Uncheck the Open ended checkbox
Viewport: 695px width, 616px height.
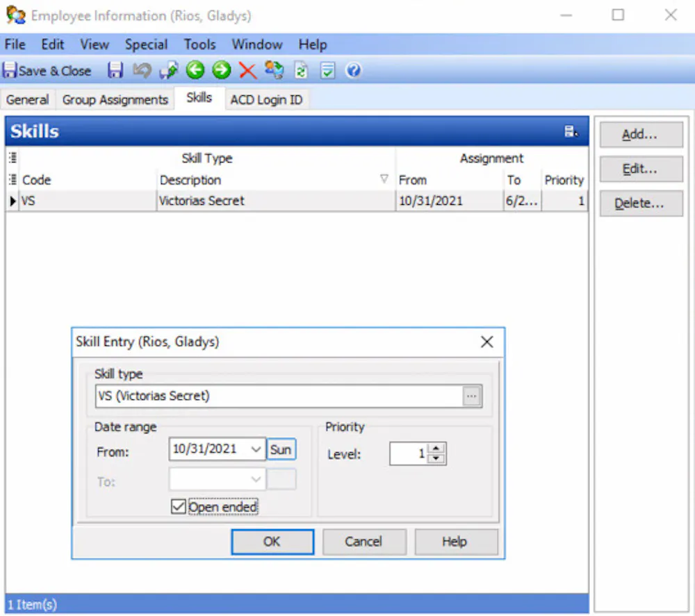click(178, 506)
